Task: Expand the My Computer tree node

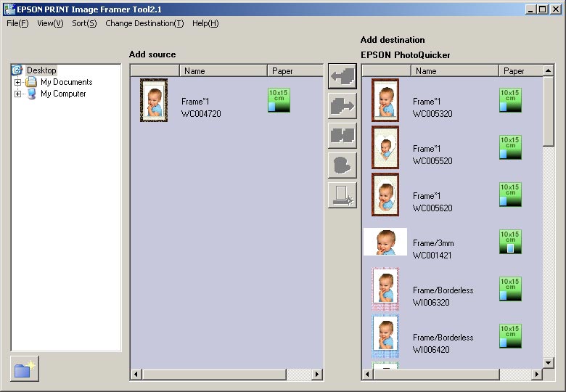Action: [x=17, y=94]
